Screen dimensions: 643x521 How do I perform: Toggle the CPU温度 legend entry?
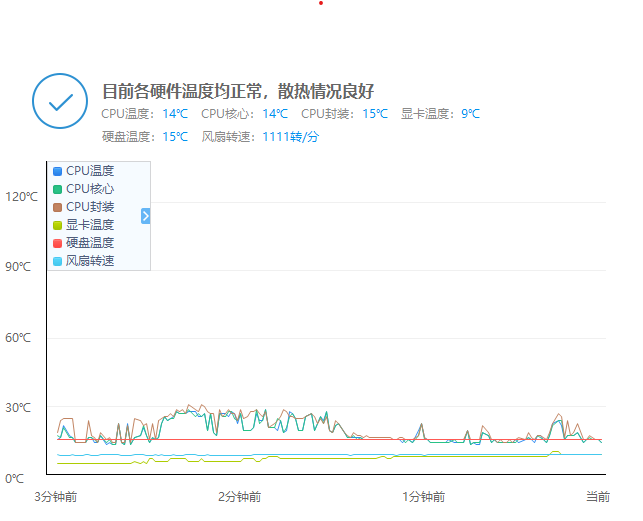(89, 171)
